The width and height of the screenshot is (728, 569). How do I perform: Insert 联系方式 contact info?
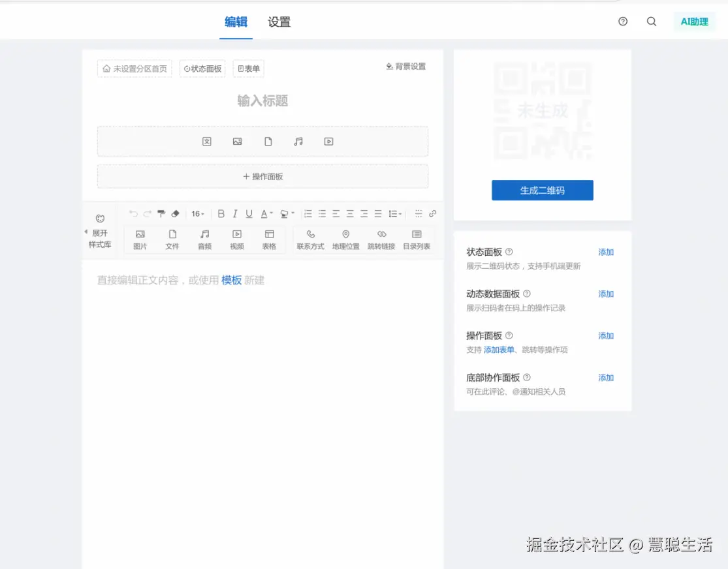(x=311, y=239)
